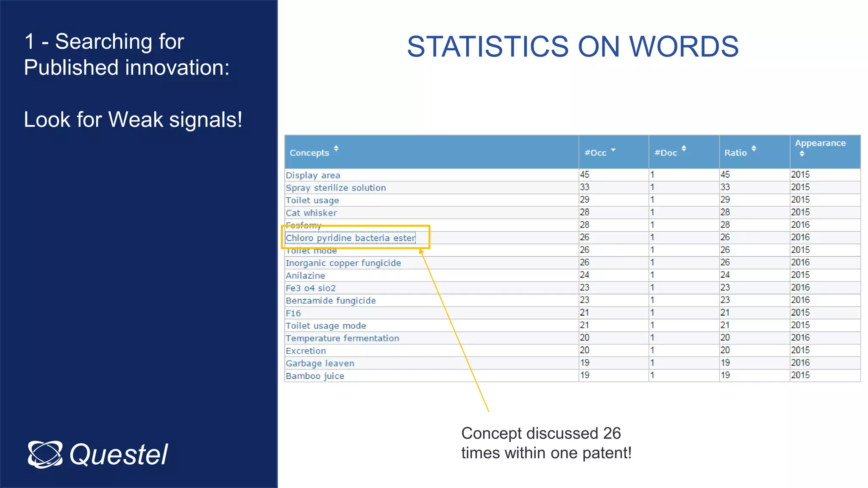The height and width of the screenshot is (488, 868).
Task: Select the Ratio column header
Action: tap(754, 152)
